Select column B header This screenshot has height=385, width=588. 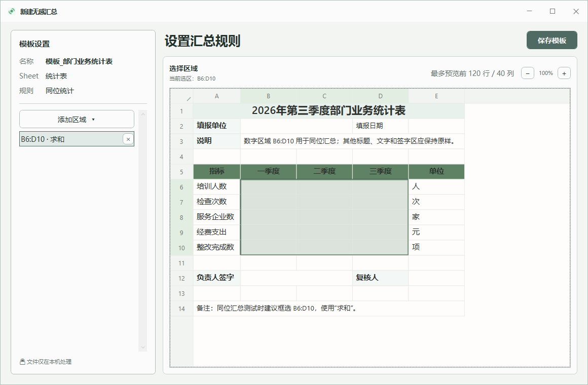[x=268, y=96]
